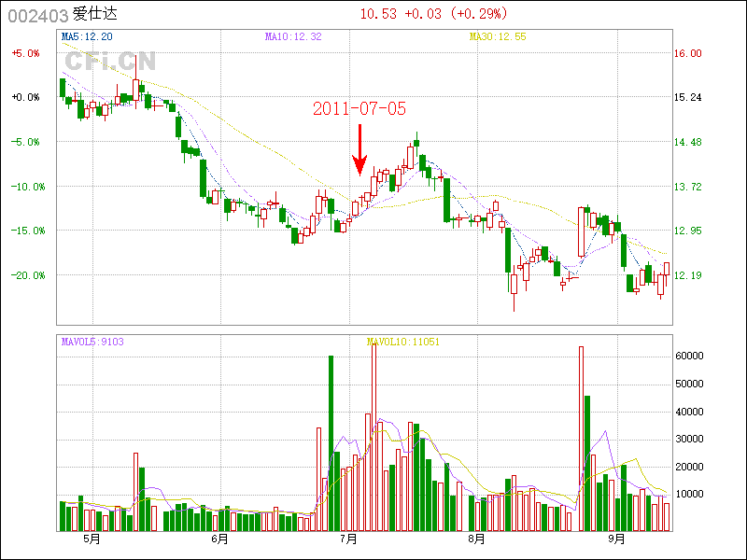The width and height of the screenshot is (747, 560).
Task: Jump to 6月 on the time axis
Action: [220, 539]
